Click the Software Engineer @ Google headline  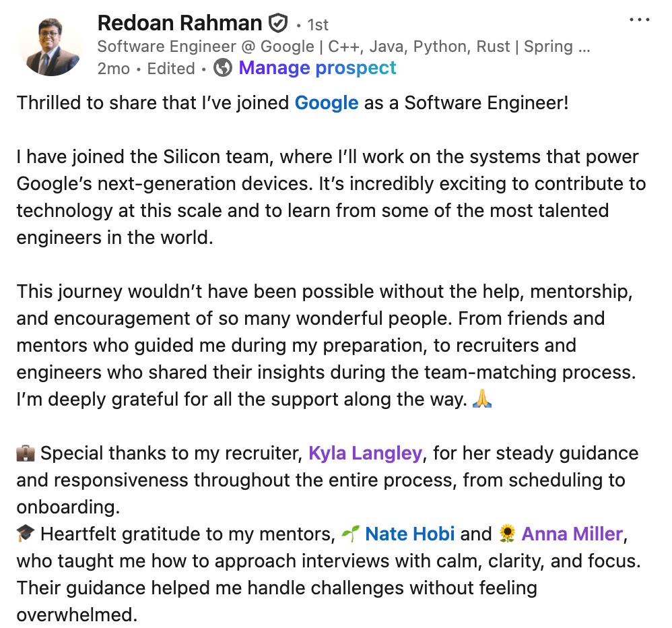click(x=343, y=46)
